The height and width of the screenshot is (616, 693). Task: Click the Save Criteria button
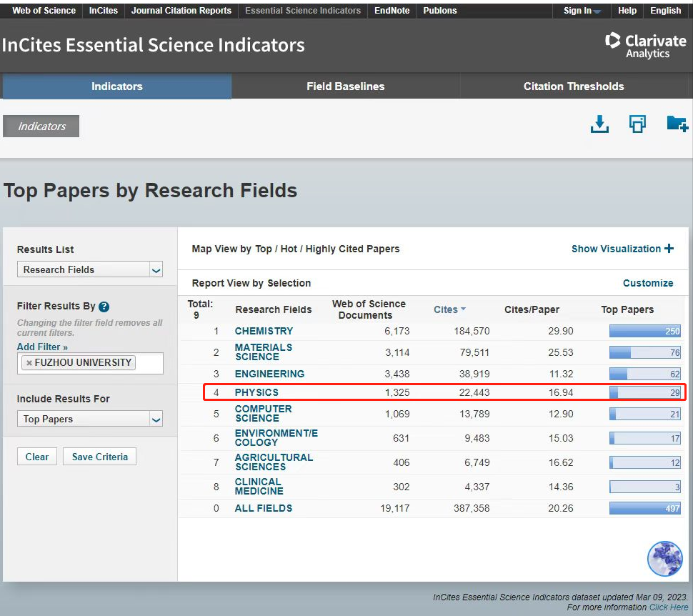coord(99,457)
